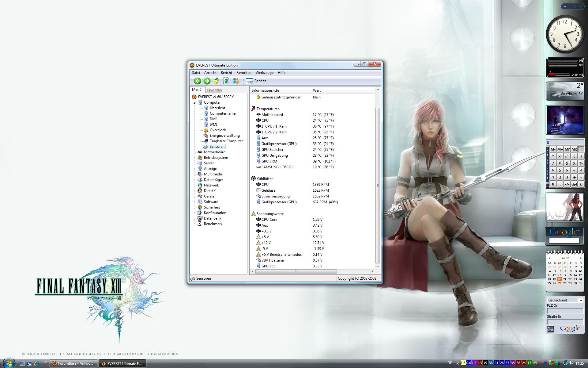Click the green Forward arrow in toolbar
Screen dimensions: 588x368
207,81
